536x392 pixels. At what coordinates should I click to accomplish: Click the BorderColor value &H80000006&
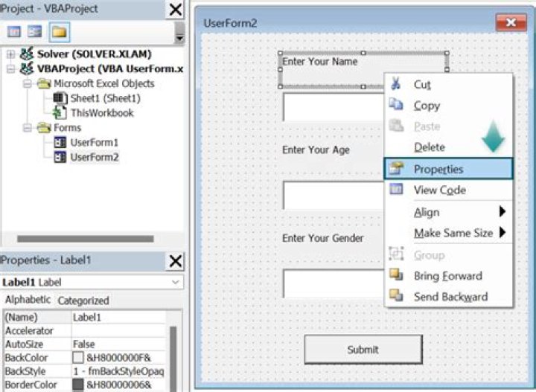point(118,385)
